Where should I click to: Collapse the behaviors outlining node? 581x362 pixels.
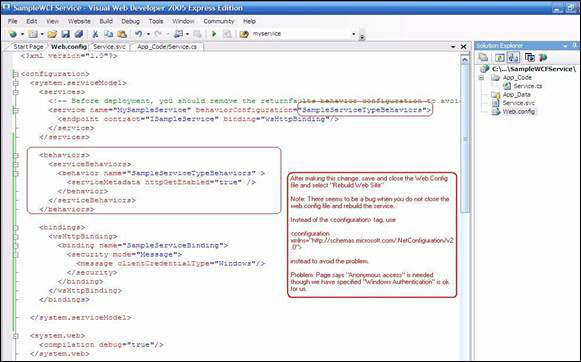[x=16, y=155]
